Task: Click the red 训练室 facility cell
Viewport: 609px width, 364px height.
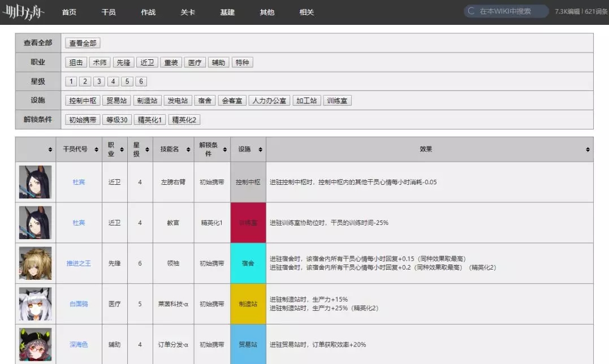Action: (248, 223)
